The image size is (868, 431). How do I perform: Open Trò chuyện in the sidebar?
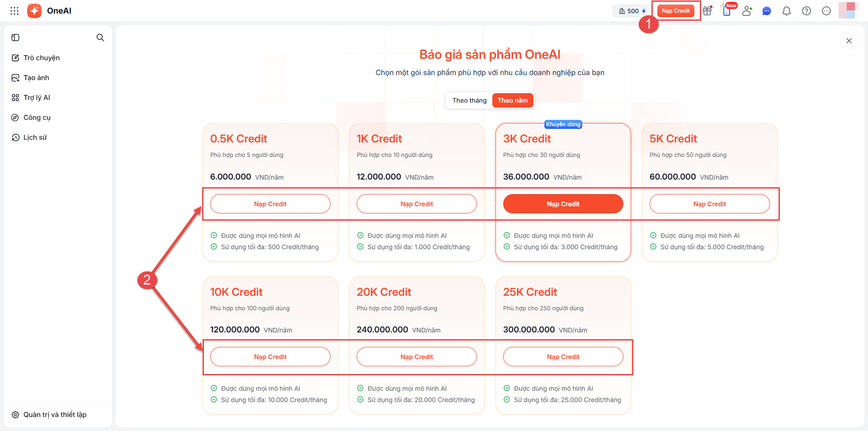pyautogui.click(x=42, y=58)
